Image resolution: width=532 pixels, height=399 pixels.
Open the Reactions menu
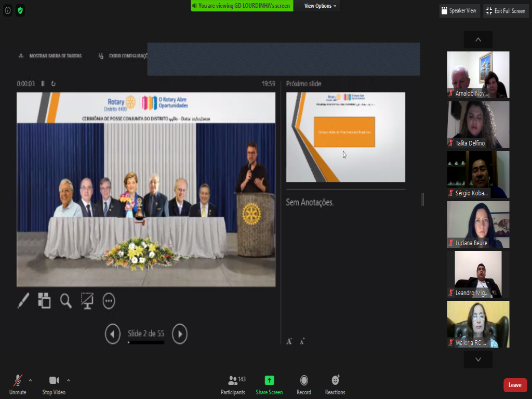[335, 384]
